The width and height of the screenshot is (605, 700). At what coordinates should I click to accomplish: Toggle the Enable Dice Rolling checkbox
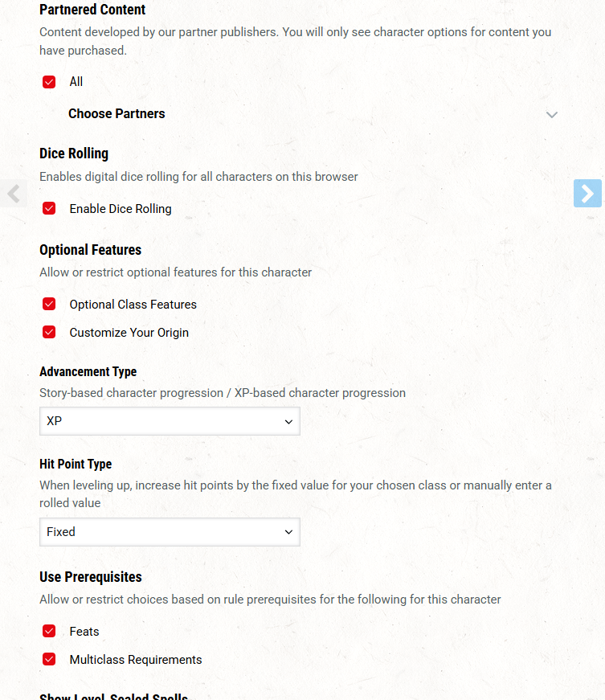coord(49,208)
